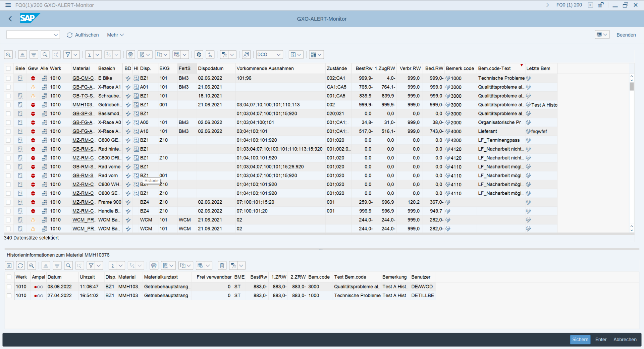Close history panel with the X icon
Screen dimensions: 644x349
9,266
